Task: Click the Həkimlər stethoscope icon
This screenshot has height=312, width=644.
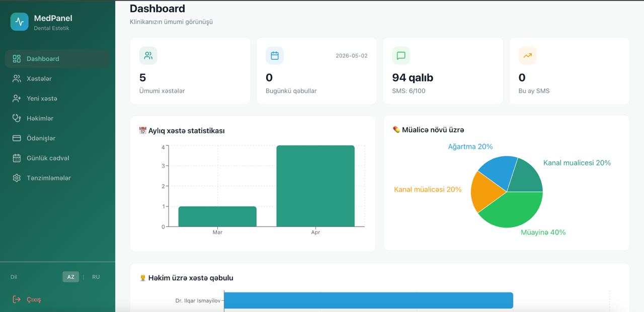Action: [x=17, y=118]
